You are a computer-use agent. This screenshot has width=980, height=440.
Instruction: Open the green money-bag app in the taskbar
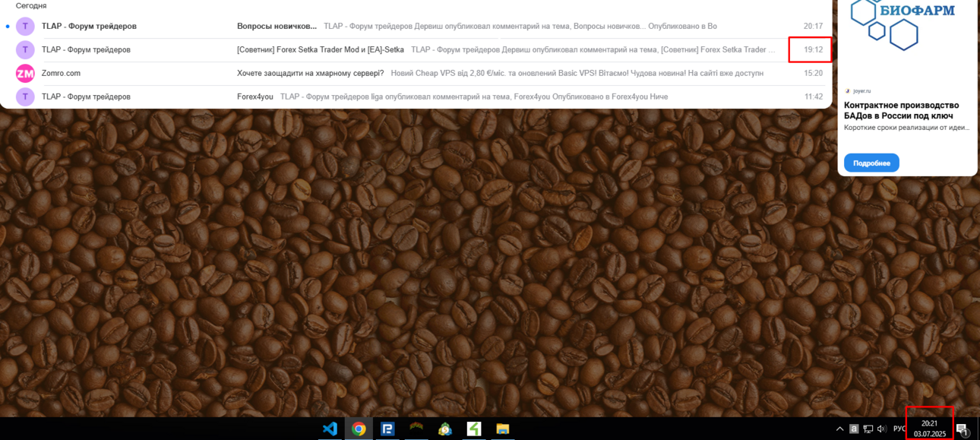click(x=445, y=429)
